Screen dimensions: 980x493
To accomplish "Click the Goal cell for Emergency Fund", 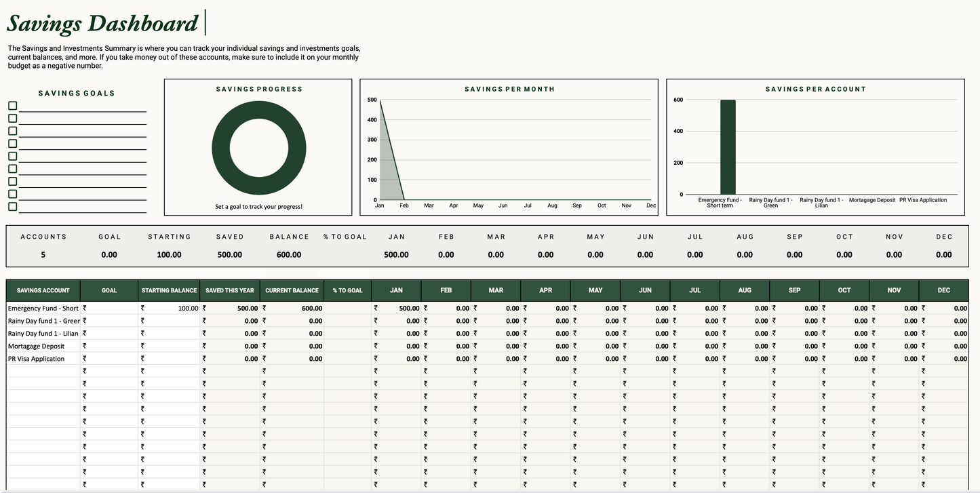I will pos(109,308).
